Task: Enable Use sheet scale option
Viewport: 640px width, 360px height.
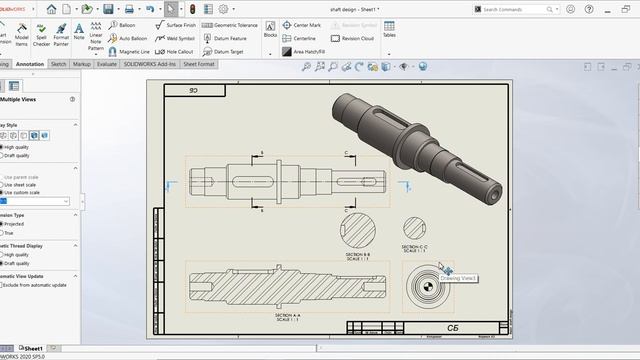Action: pos(2,185)
